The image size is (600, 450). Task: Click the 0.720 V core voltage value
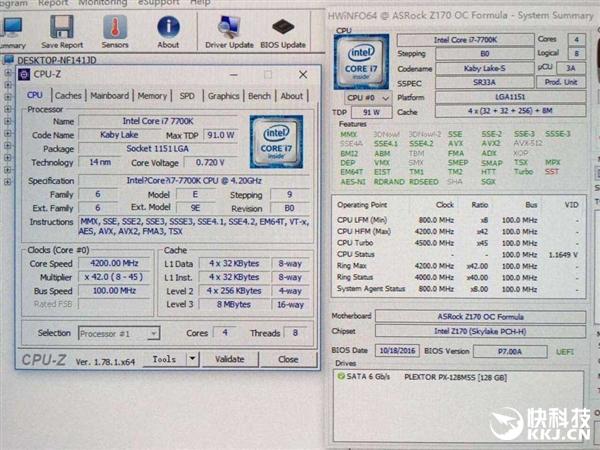(210, 163)
